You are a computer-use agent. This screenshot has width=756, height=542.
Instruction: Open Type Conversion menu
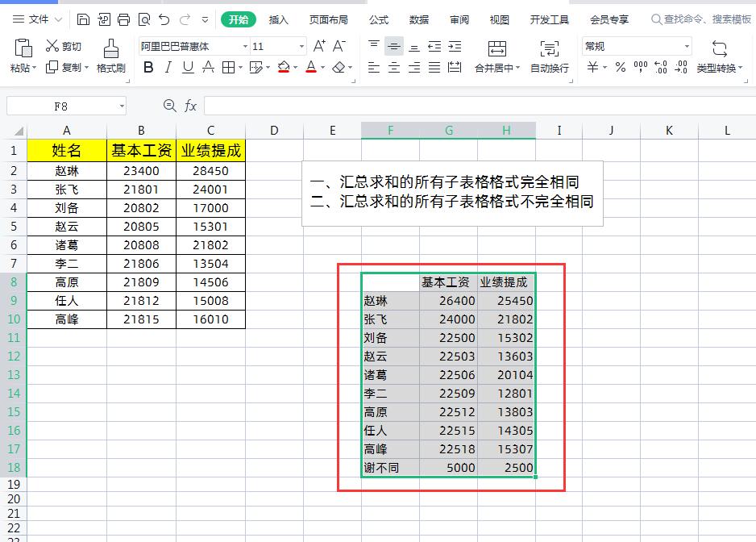coord(720,56)
